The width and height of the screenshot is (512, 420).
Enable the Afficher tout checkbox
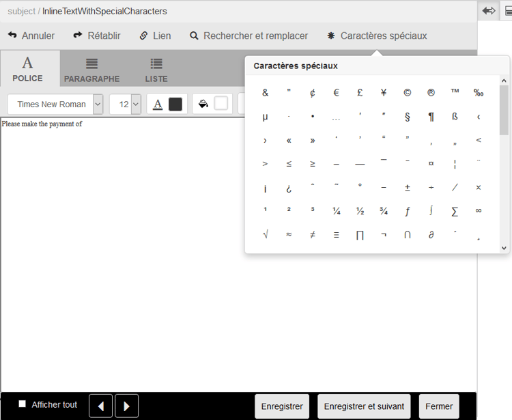pos(23,404)
